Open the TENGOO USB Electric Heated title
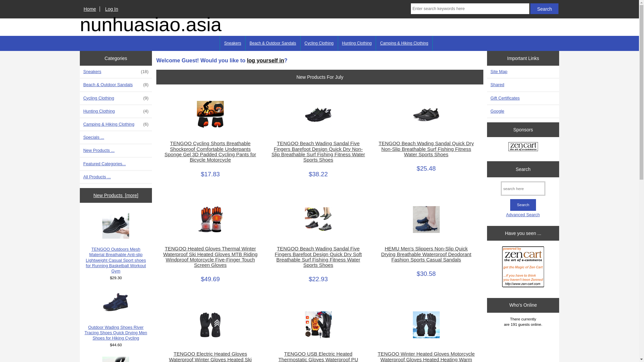The width and height of the screenshot is (644, 362). [318, 357]
